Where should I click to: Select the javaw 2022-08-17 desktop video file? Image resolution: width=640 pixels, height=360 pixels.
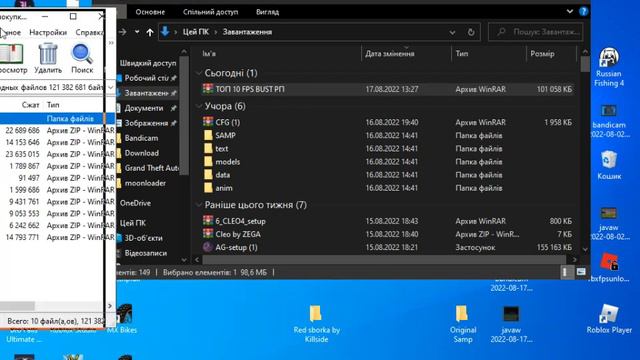(x=511, y=324)
